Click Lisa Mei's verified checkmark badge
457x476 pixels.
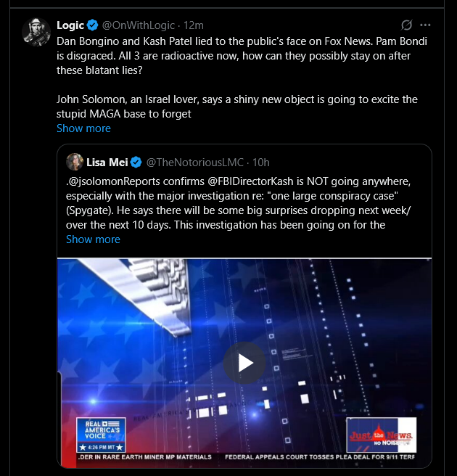[x=136, y=163]
